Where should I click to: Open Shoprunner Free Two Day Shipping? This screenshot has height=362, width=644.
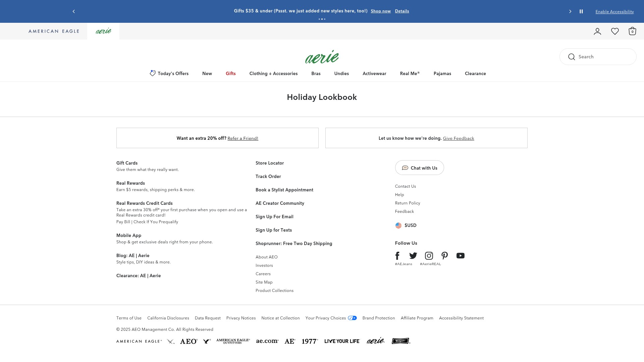(294, 243)
